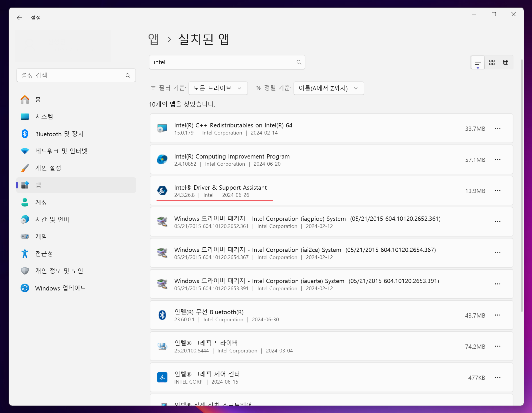Viewport: 532px width, 413px height.
Task: Open 네트워크 및 인터넷 settings
Action: tap(76, 151)
